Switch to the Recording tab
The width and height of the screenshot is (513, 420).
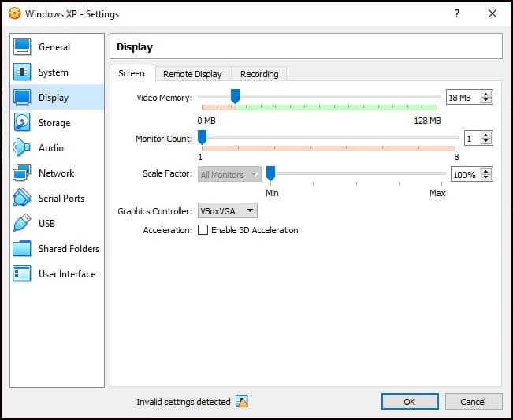click(x=259, y=74)
